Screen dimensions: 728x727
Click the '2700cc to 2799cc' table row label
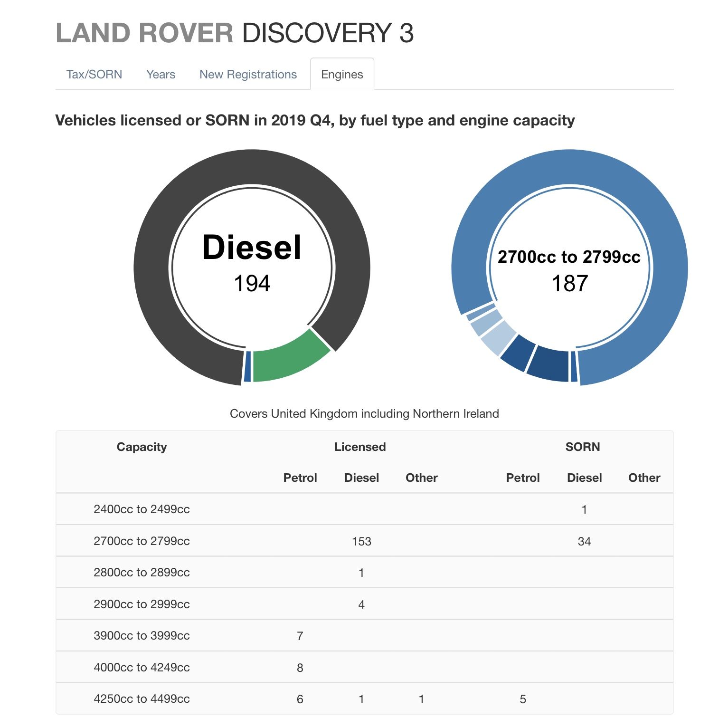coord(142,541)
